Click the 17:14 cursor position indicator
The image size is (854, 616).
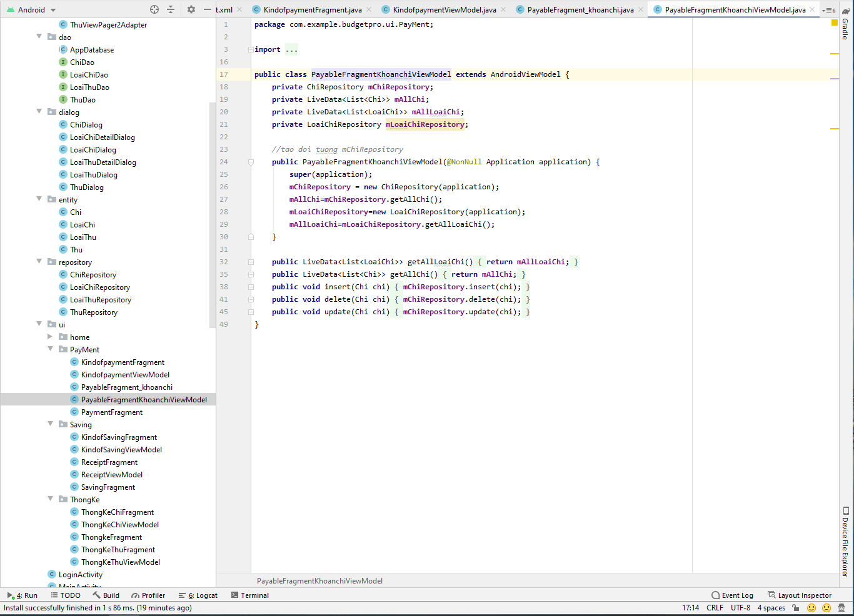pos(691,608)
